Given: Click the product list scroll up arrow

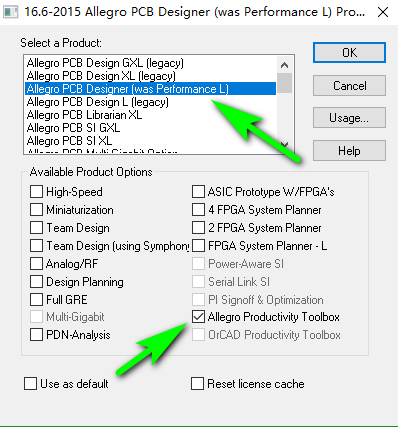Looking at the screenshot, I should click(x=284, y=65).
